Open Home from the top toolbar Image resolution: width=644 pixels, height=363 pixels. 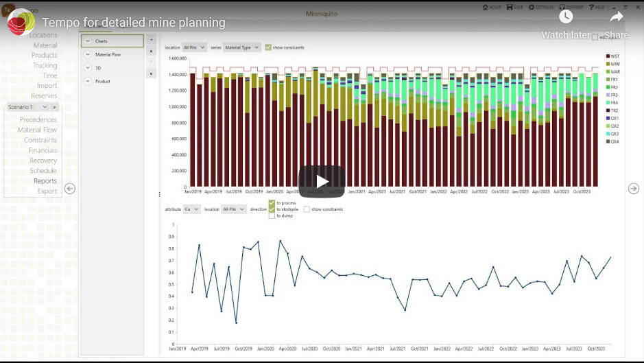(492, 7)
